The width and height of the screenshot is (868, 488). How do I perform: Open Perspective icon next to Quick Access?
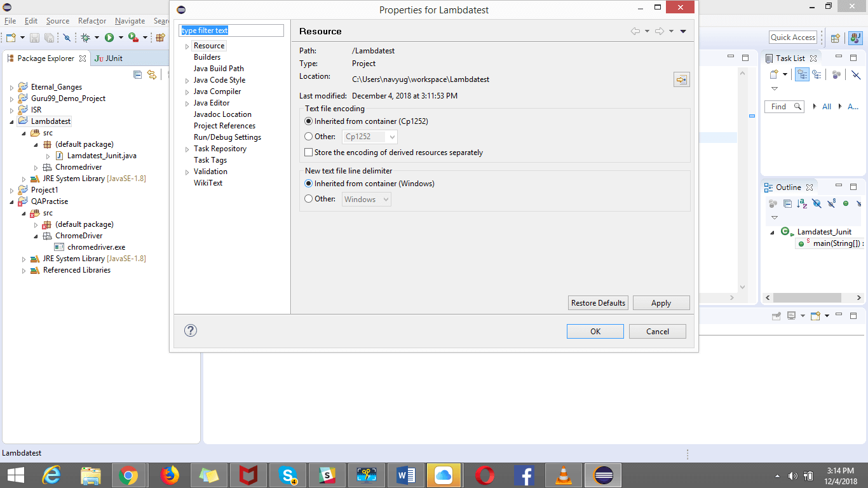[x=836, y=38]
